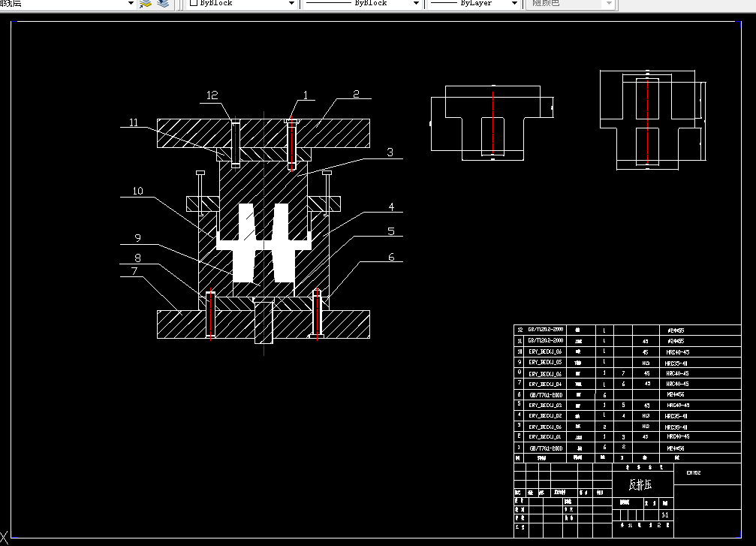Click part code ERY_BEDCJ_02 in the parts list

point(545,416)
